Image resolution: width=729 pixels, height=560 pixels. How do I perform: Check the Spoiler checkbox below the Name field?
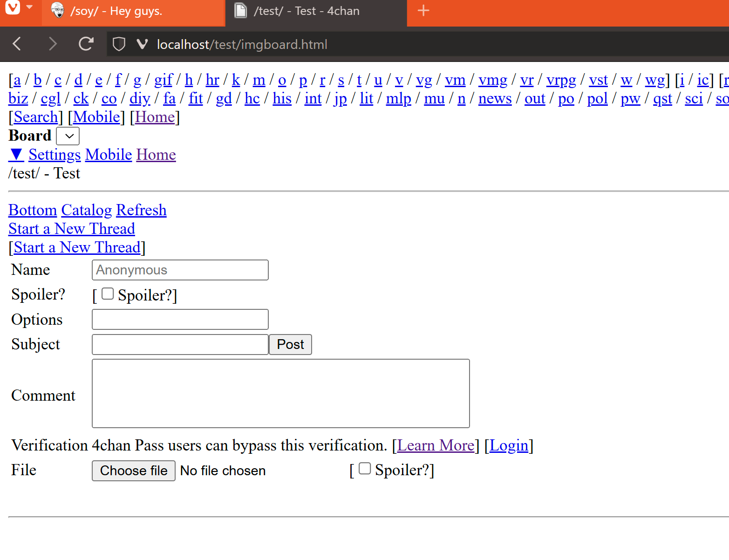[x=108, y=294]
